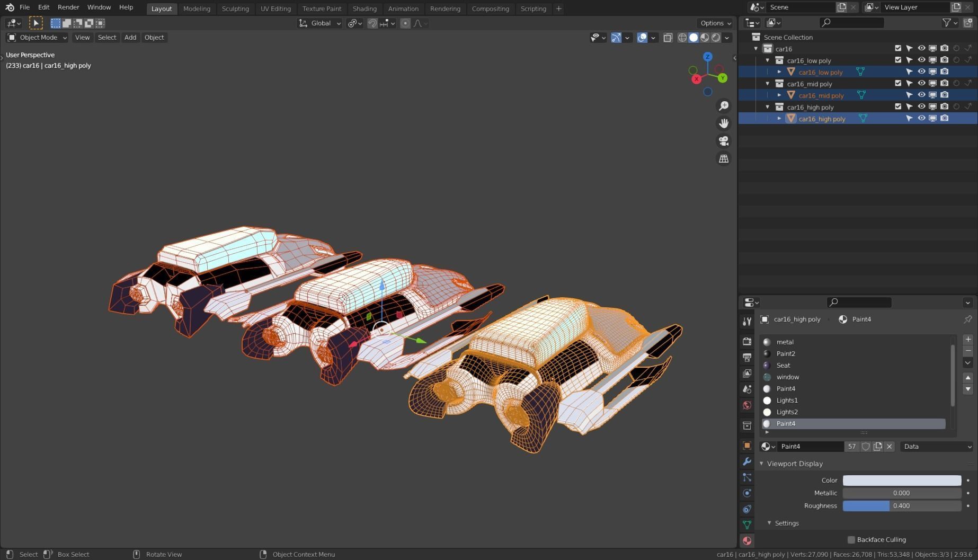Enable fake user shield for Paint4
The image size is (978, 560).
pyautogui.click(x=866, y=447)
